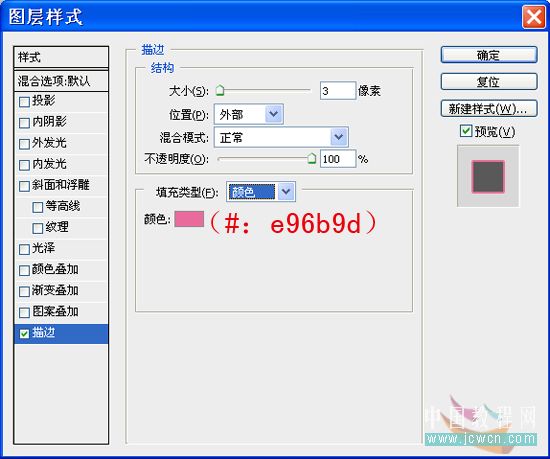Select the 内发光 label in styles list
This screenshot has height=459, width=550.
[x=49, y=164]
